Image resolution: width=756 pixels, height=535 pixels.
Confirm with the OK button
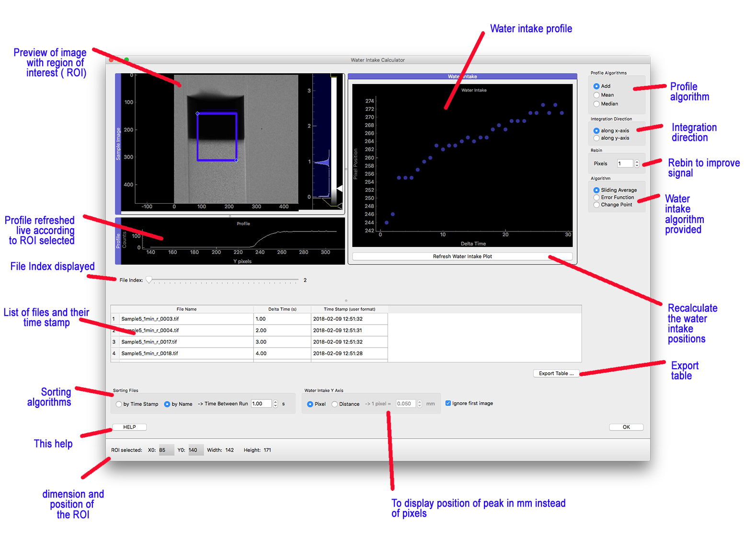(626, 427)
